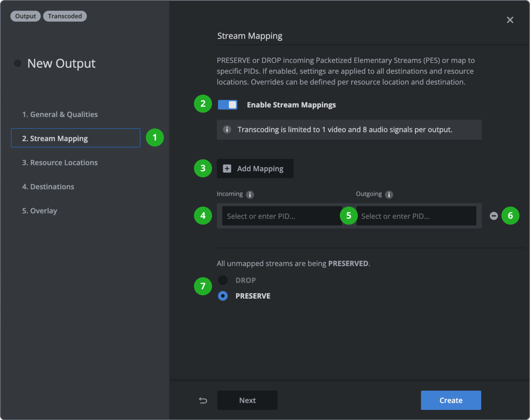Switch to step 3 Resource Locations
Image resolution: width=530 pixels, height=420 pixels.
click(x=60, y=162)
